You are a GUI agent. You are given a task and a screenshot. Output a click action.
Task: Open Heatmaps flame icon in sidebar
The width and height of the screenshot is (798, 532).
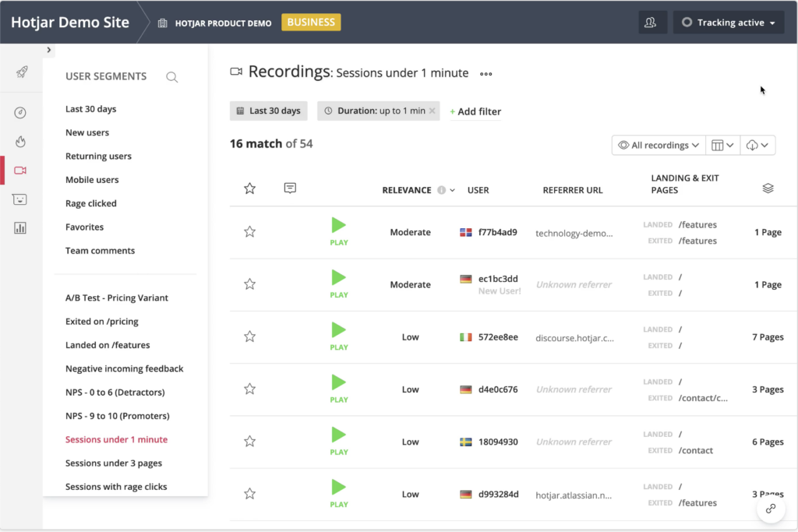click(20, 142)
